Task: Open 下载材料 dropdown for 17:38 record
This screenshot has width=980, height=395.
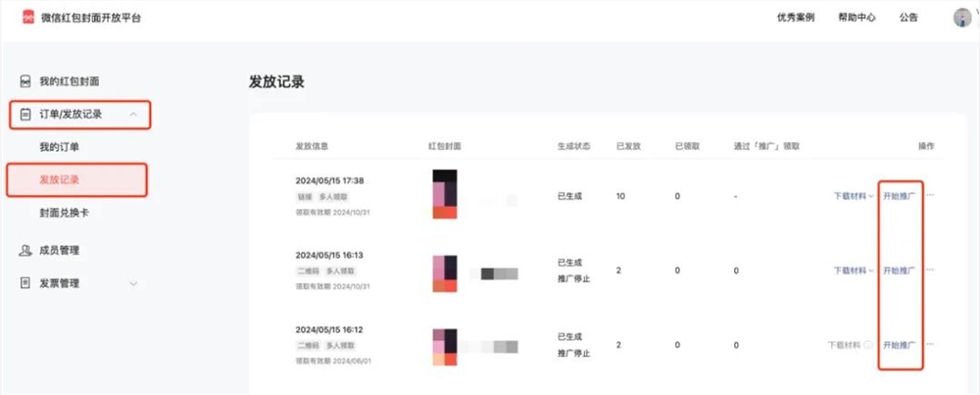Action: [854, 196]
